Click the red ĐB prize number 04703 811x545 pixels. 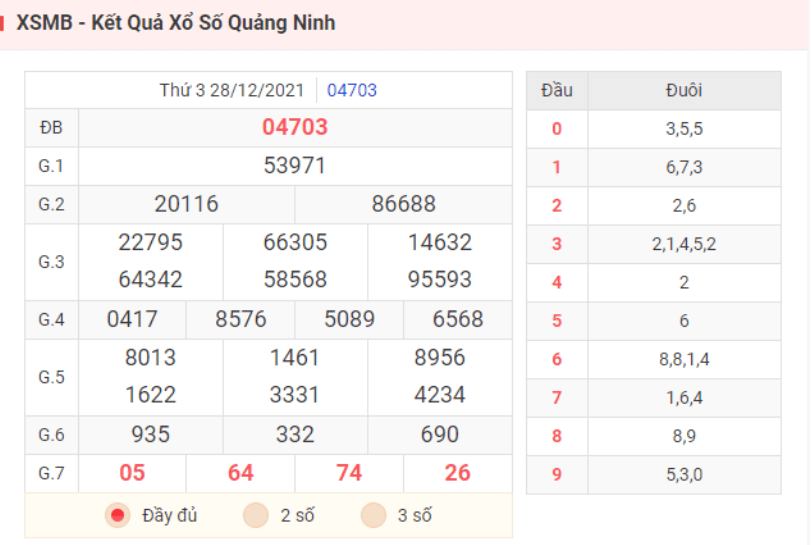pos(295,127)
